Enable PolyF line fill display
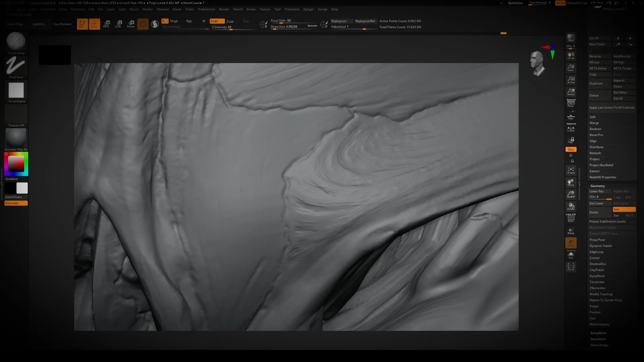The width and height of the screenshot is (644, 362). click(571, 219)
